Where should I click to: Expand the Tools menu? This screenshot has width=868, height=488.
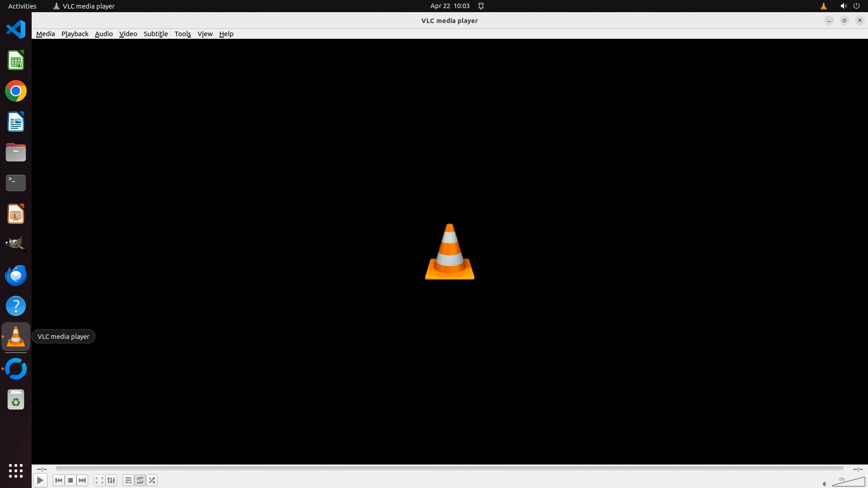183,34
